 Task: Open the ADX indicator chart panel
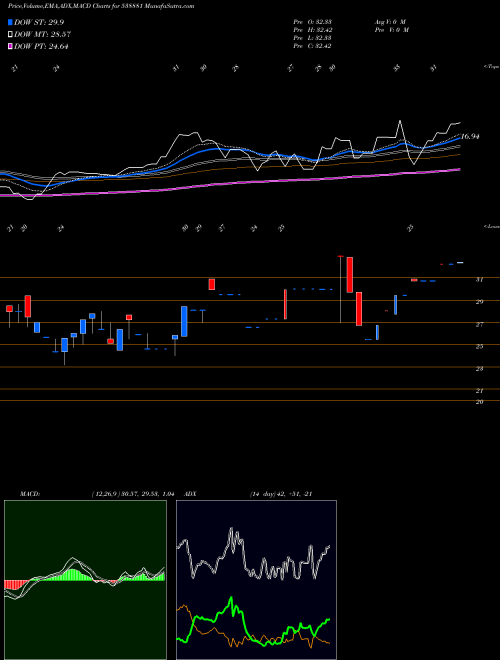256,580
